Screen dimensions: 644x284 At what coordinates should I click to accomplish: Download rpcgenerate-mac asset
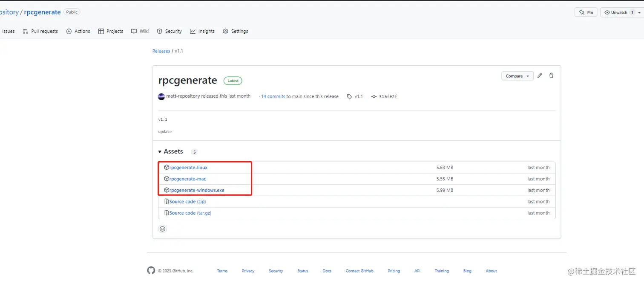(188, 179)
